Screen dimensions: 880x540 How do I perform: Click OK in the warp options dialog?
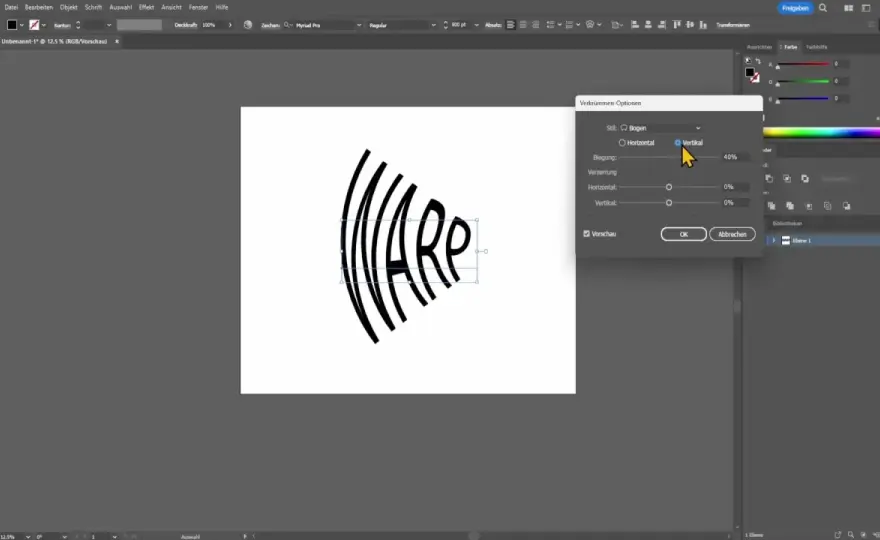684,234
